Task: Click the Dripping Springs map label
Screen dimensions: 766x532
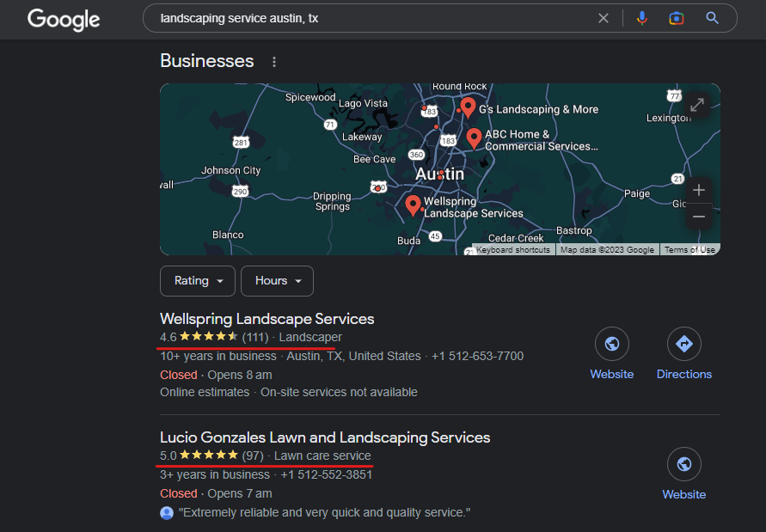Action: 332,201
